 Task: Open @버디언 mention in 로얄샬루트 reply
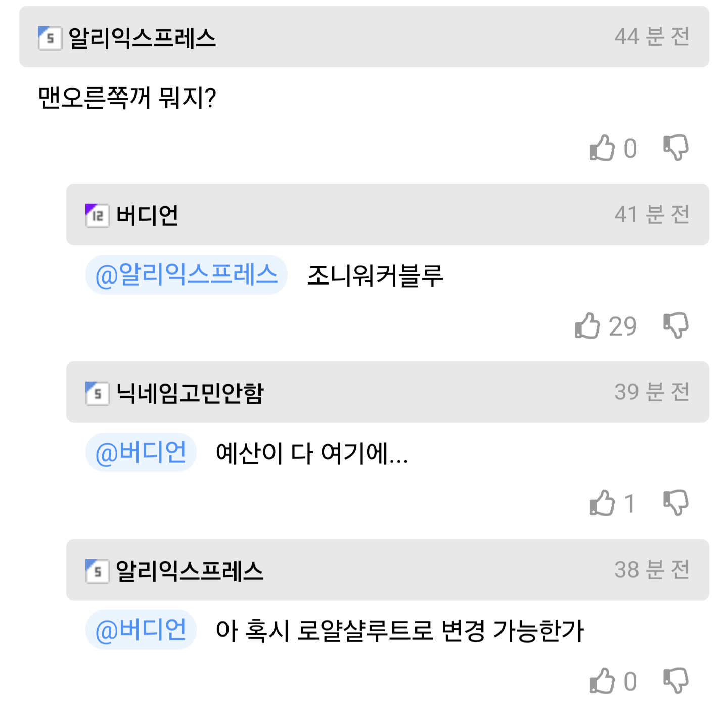tap(141, 630)
